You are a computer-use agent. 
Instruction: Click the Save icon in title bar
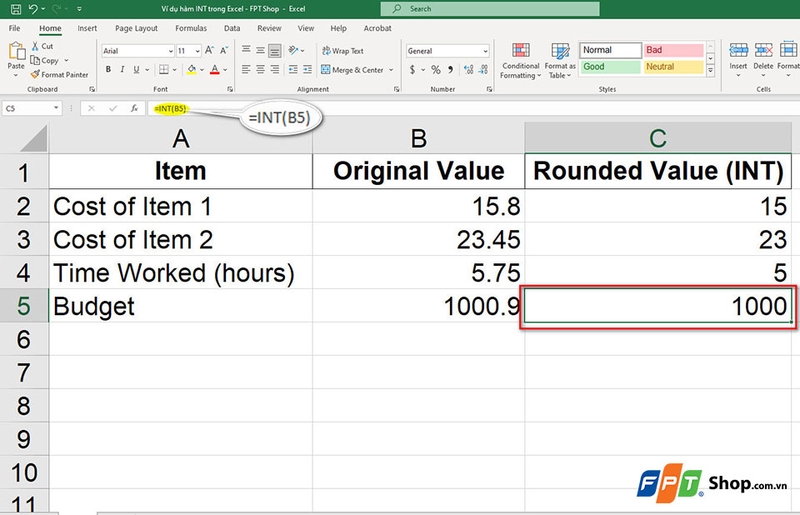tap(13, 9)
